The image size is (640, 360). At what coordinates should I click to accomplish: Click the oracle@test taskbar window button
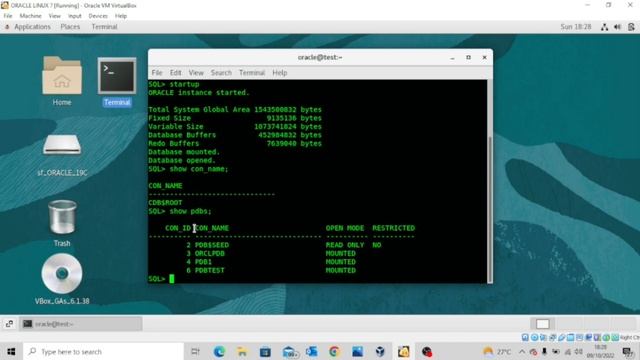pos(81,324)
